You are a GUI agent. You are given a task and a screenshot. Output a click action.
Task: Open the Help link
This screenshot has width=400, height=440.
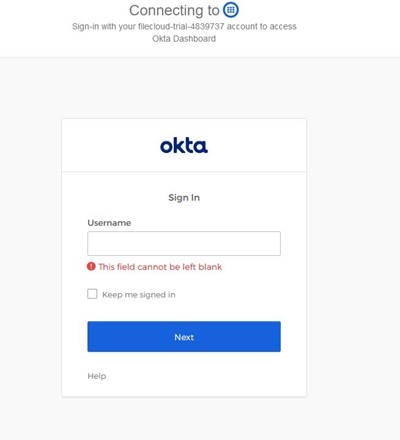(97, 376)
